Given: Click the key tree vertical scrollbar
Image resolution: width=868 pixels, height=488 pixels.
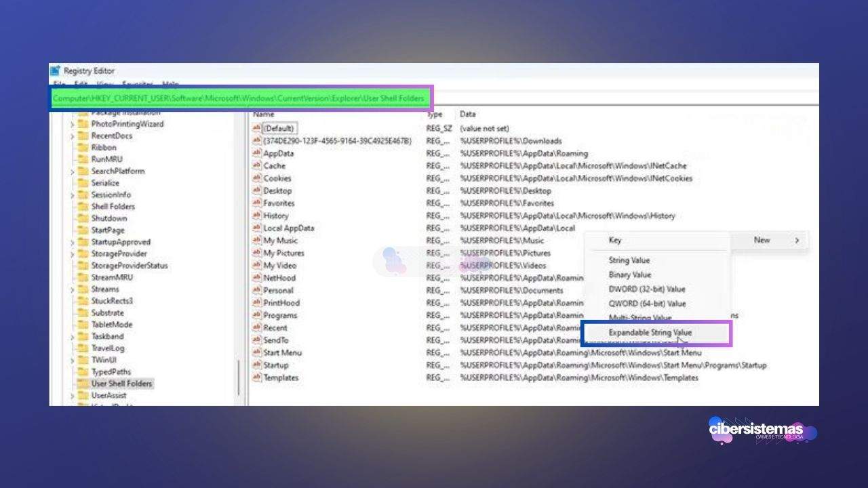Looking at the screenshot, I should (239, 378).
